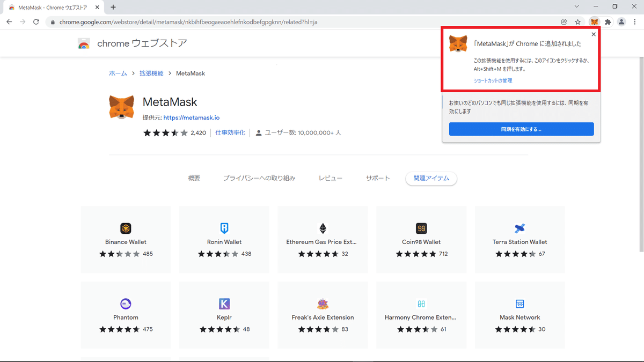Screen dimensions: 644x362
Task: Click the Phantom title text
Action: tap(126, 317)
